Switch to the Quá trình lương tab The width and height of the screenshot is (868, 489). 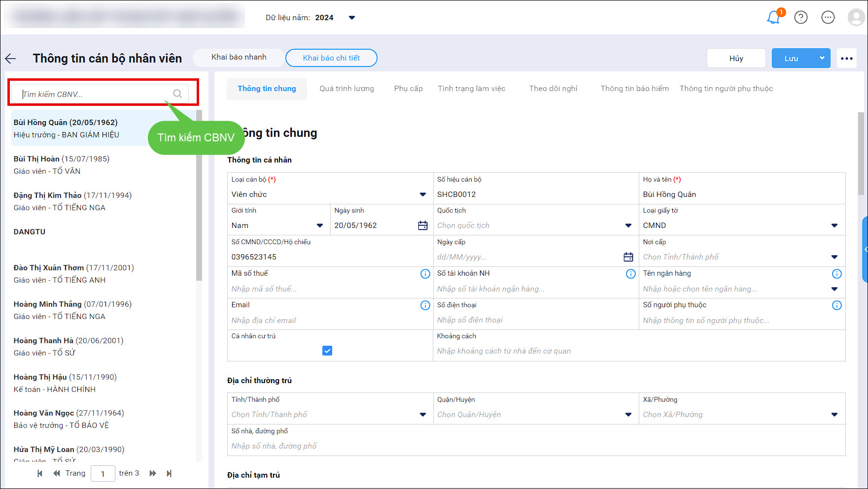pyautogui.click(x=347, y=89)
